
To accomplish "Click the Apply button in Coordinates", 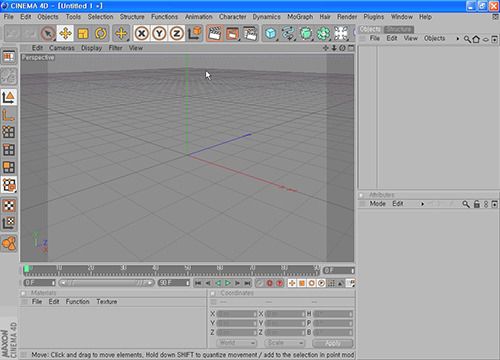I will tap(333, 343).
